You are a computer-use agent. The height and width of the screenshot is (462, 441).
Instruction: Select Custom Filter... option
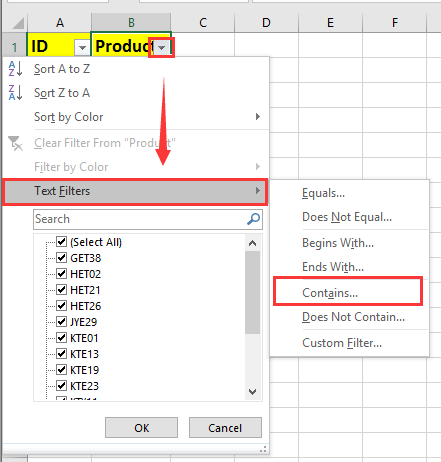pyautogui.click(x=342, y=343)
